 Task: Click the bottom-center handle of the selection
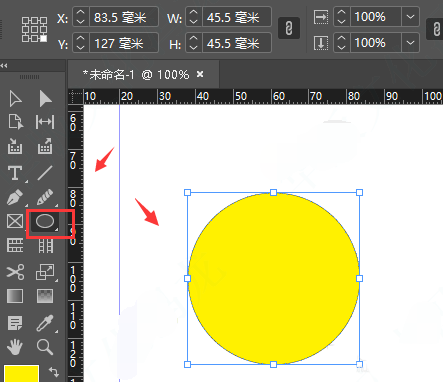coord(273,364)
